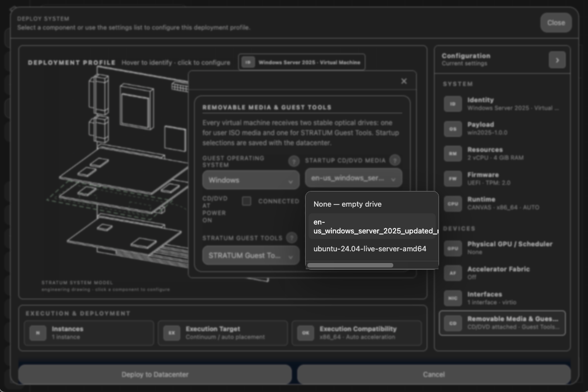Viewport: 588px width, 392px height.
Task: Open Firmware UEFI TPM setting
Action: [x=502, y=179]
